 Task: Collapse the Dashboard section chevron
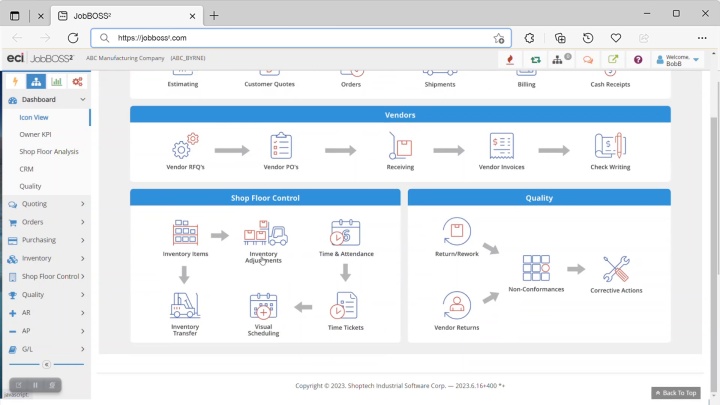[83, 100]
